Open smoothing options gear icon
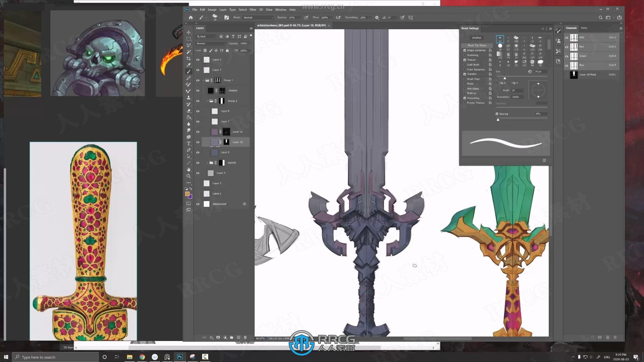The image size is (644, 362). (x=377, y=17)
